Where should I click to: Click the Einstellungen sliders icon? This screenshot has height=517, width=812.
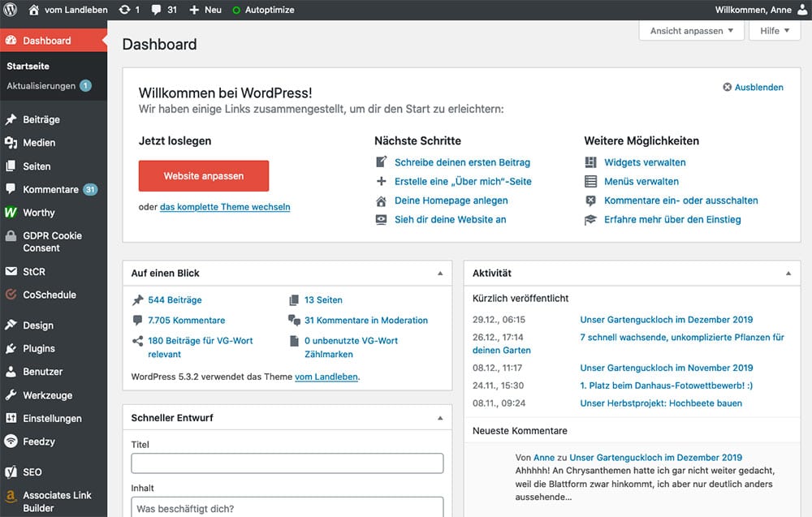pos(11,418)
